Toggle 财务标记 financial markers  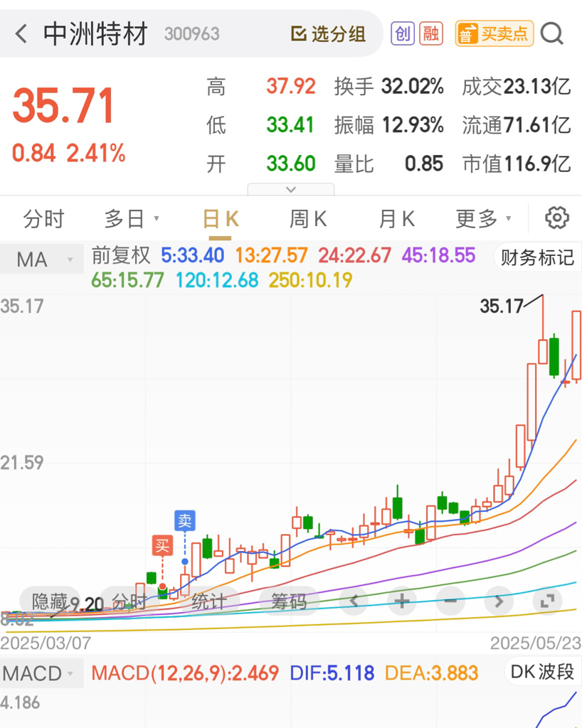pyautogui.click(x=537, y=257)
